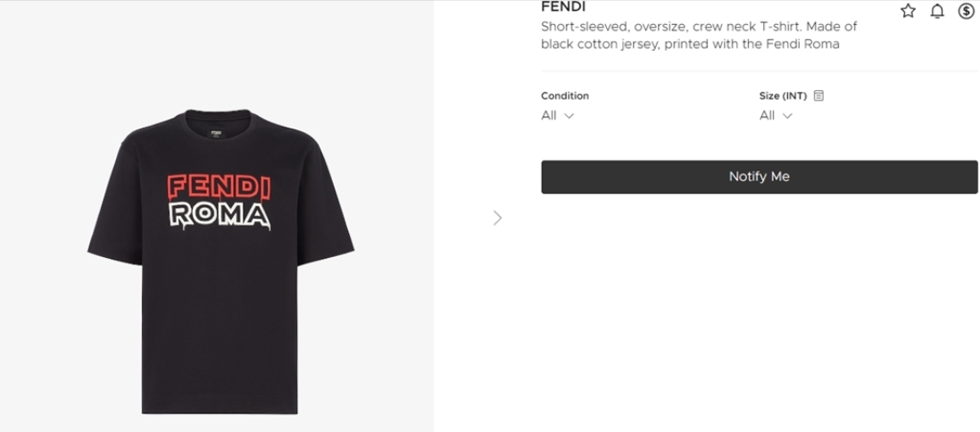Click the neck label inside shirt collar

point(215,135)
